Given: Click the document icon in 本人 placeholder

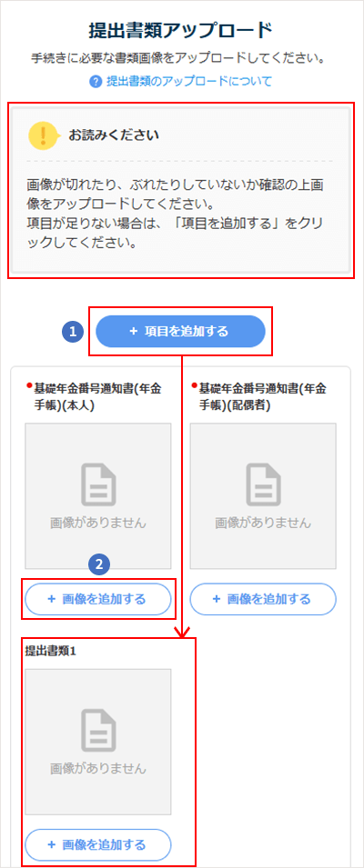Looking at the screenshot, I should [98, 485].
